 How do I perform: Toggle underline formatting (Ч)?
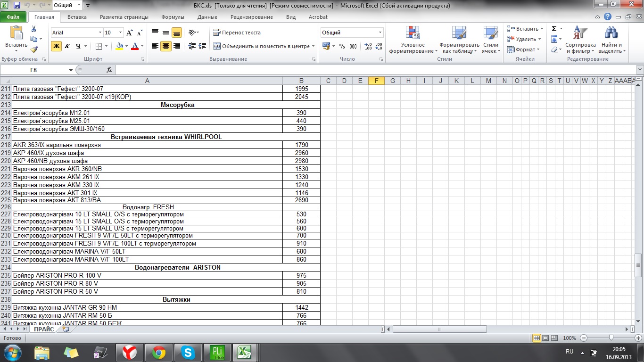coord(78,46)
